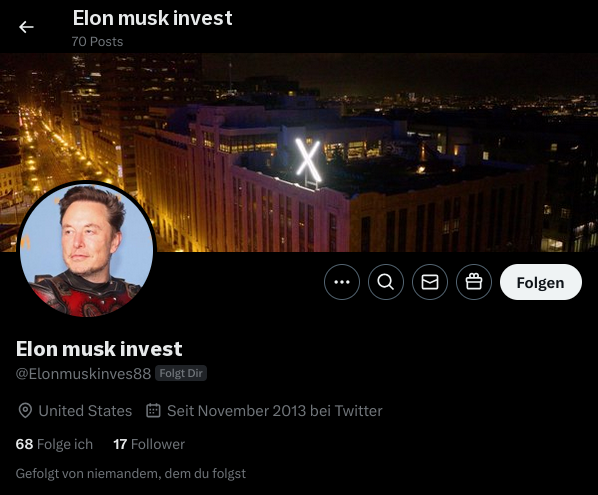
Task: Click the 70 Posts count in header
Action: tap(97, 41)
